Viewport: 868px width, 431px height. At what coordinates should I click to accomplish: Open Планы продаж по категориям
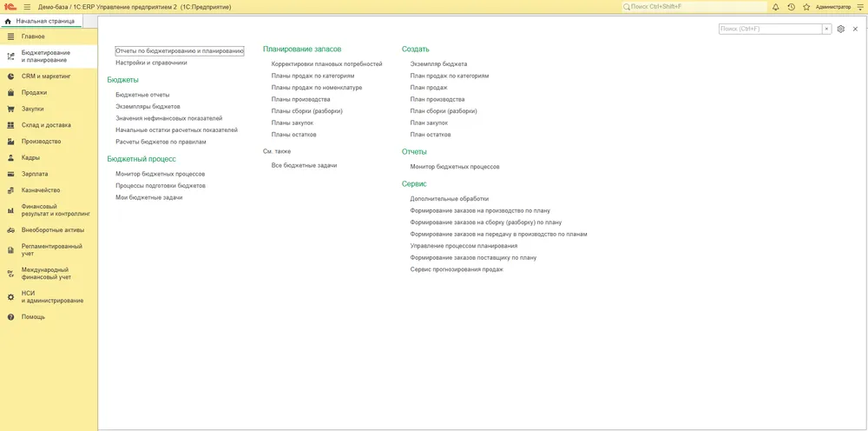click(x=312, y=76)
